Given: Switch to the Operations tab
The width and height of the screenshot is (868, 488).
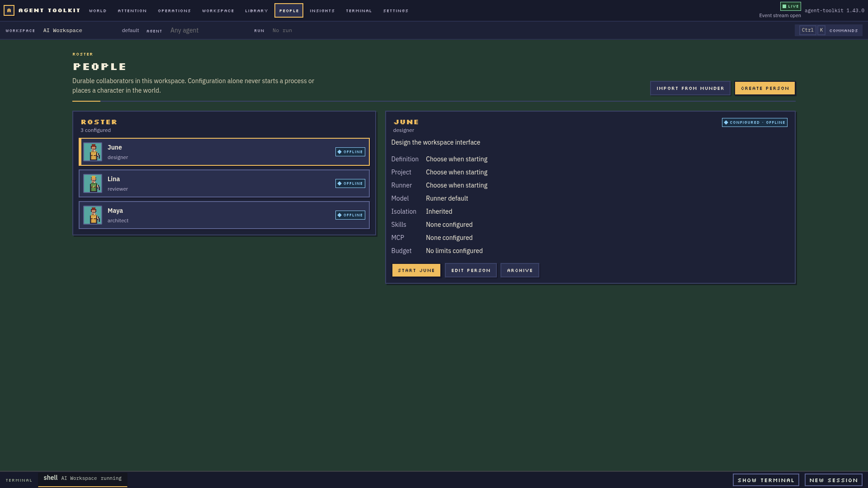Looking at the screenshot, I should coord(175,10).
